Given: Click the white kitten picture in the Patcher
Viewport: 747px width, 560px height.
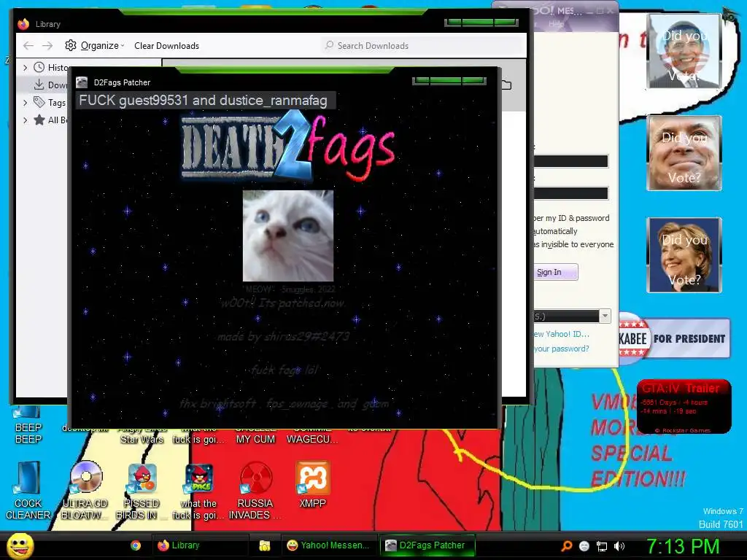Looking at the screenshot, I should tap(288, 236).
